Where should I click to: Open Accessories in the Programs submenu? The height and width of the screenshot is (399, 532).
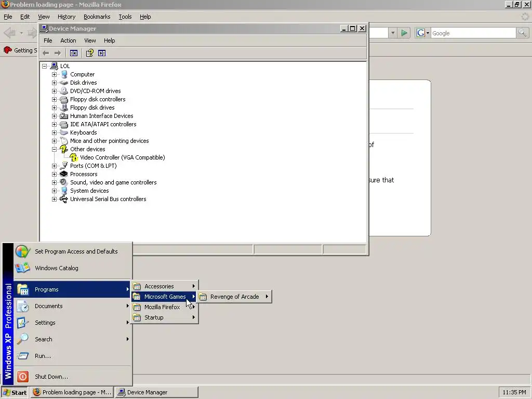(165, 286)
